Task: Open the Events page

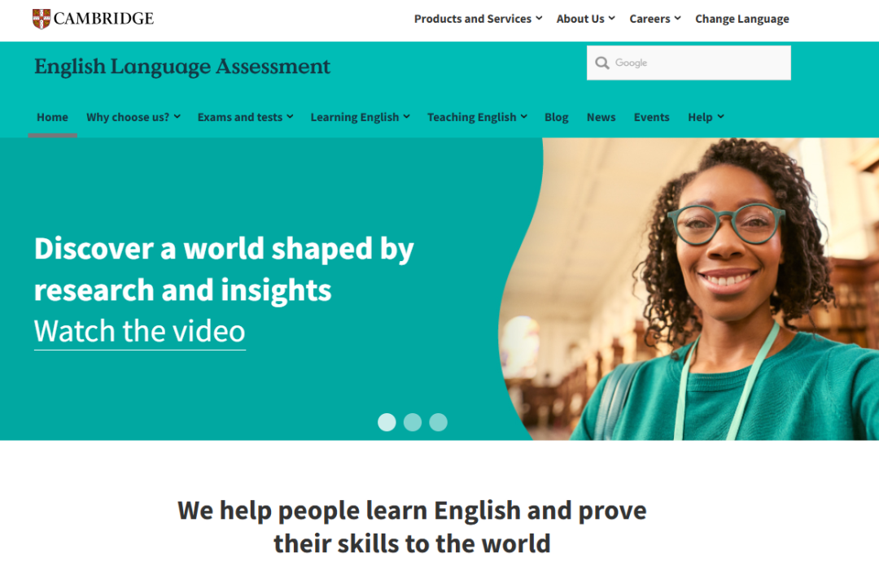Action: click(x=651, y=117)
